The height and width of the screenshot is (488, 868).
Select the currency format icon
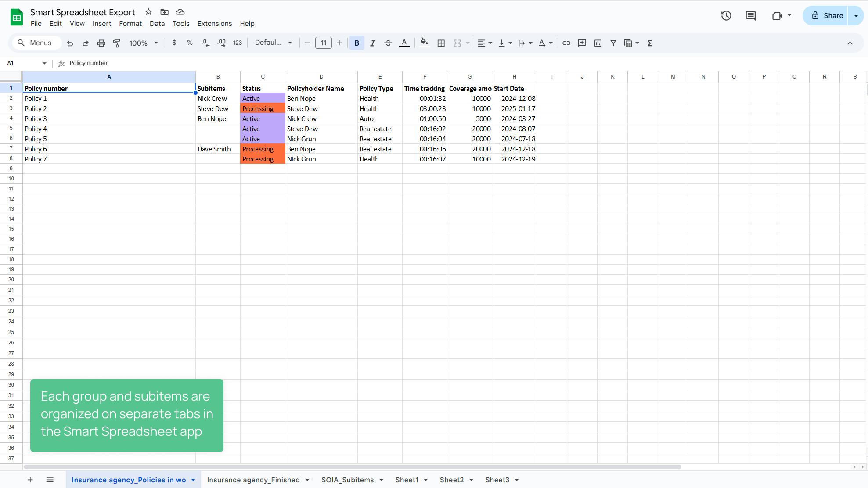(x=175, y=42)
